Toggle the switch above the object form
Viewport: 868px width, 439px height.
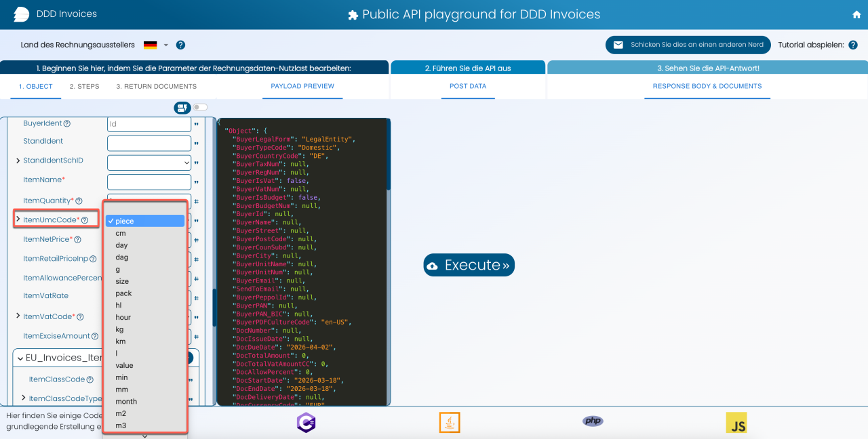click(200, 107)
